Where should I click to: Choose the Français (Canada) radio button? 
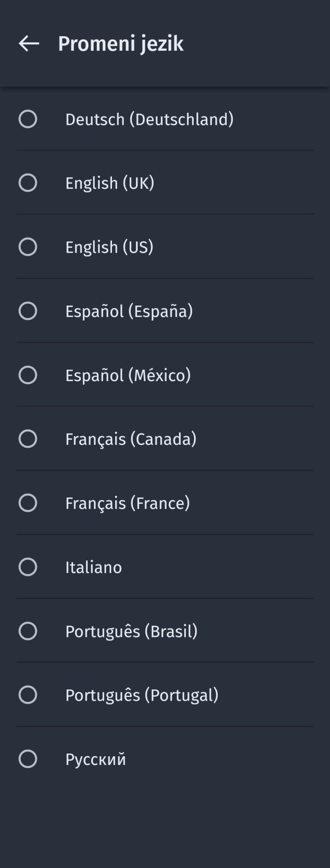click(28, 439)
